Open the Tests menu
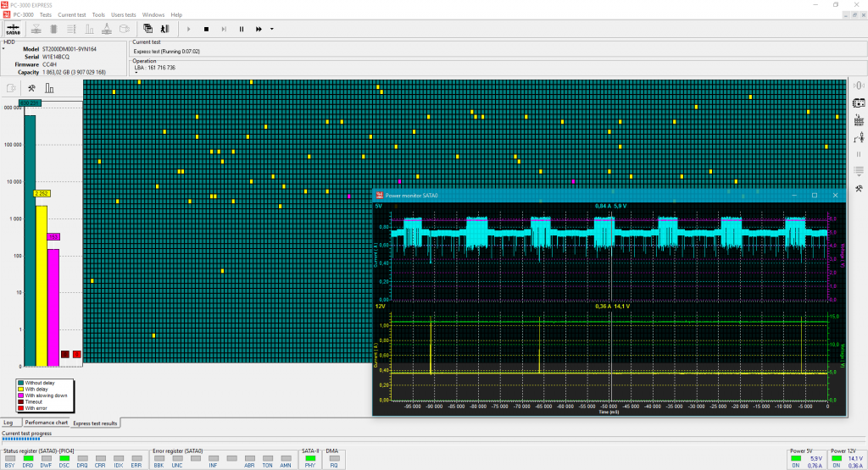 [46, 15]
